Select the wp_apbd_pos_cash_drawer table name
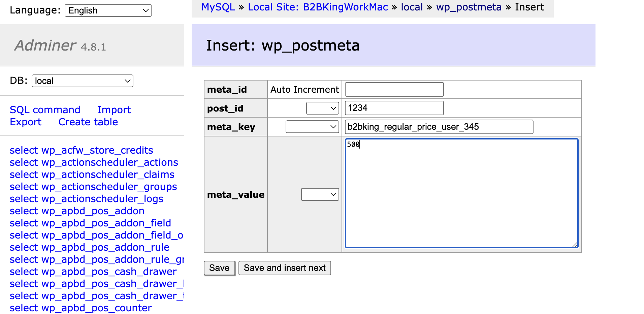Viewport: 644px width, 314px height. 109,272
